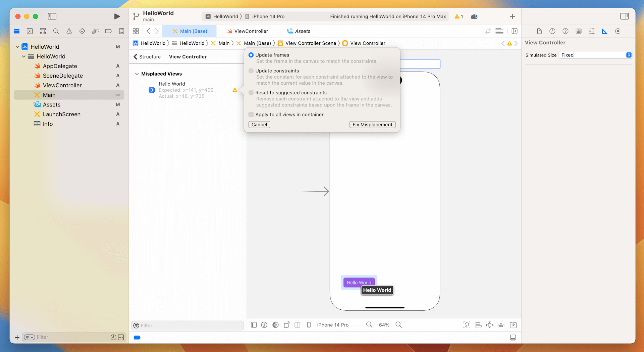Viewport: 644px width, 352px height.
Task: Click the Fix Misplacement button
Action: 372,125
